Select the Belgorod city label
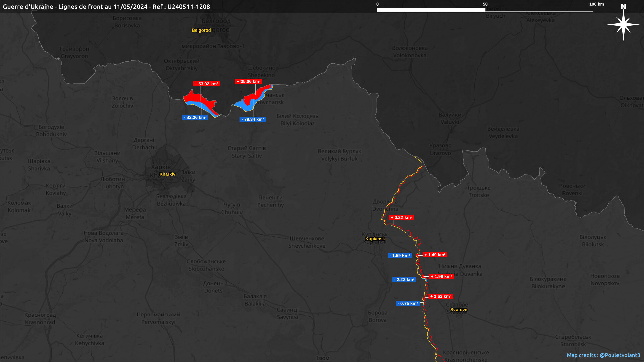644x362 pixels. (201, 30)
